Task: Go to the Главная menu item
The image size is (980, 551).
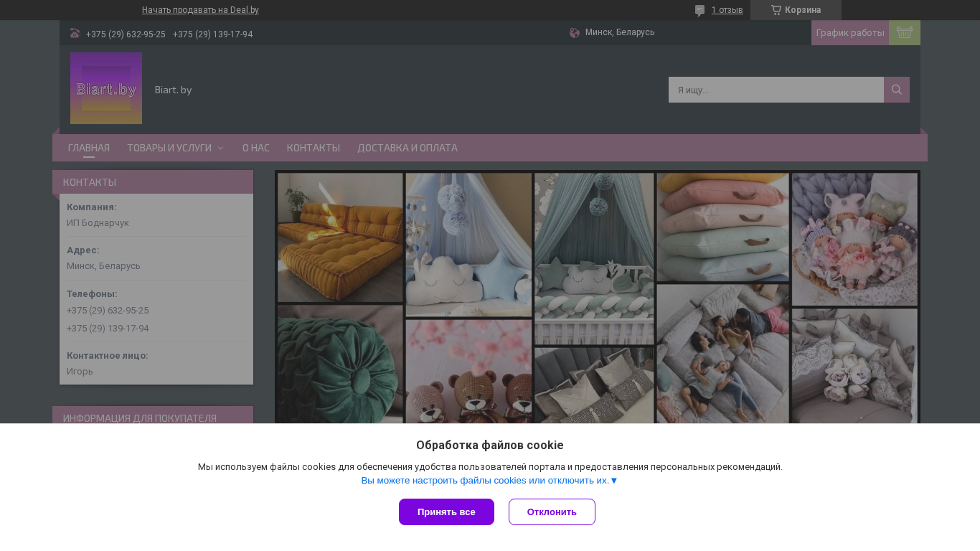Action: 89,148
